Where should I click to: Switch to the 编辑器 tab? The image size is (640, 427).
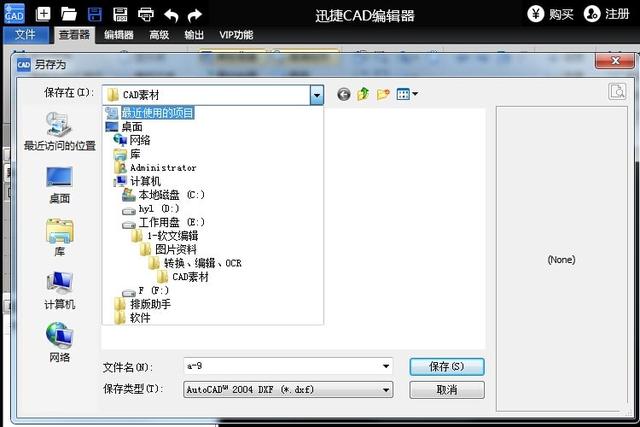(119, 35)
